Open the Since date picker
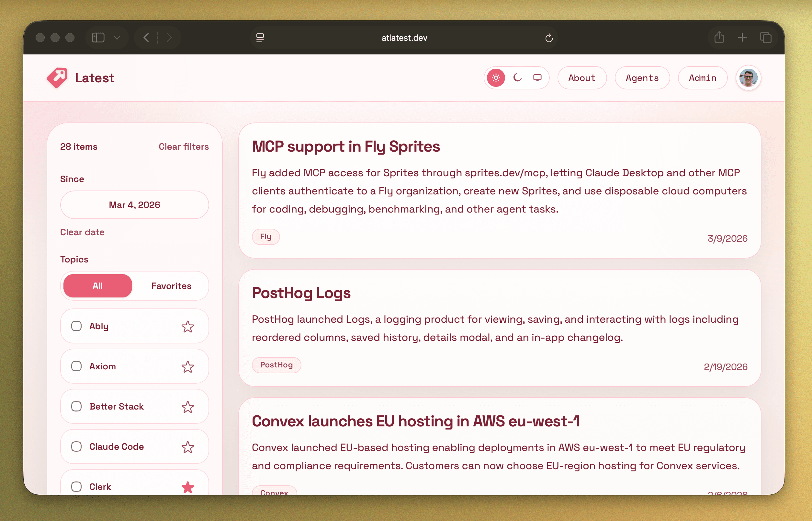The height and width of the screenshot is (521, 812). click(x=135, y=205)
